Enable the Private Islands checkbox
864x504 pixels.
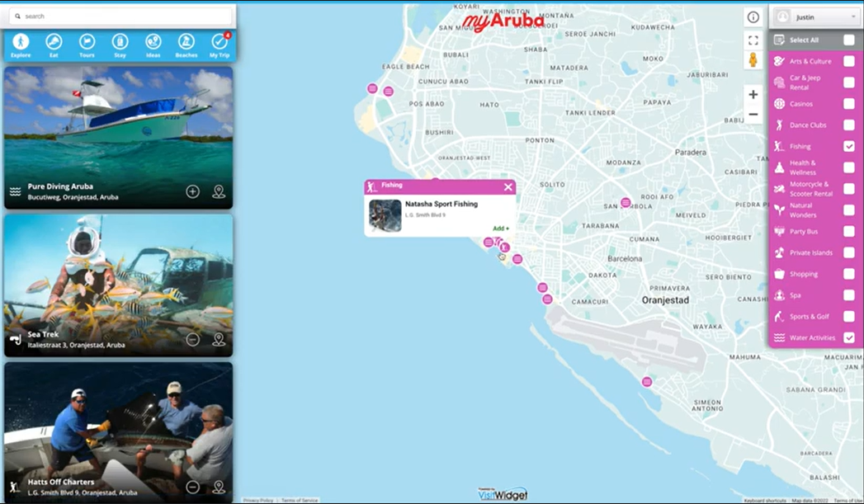pyautogui.click(x=849, y=252)
